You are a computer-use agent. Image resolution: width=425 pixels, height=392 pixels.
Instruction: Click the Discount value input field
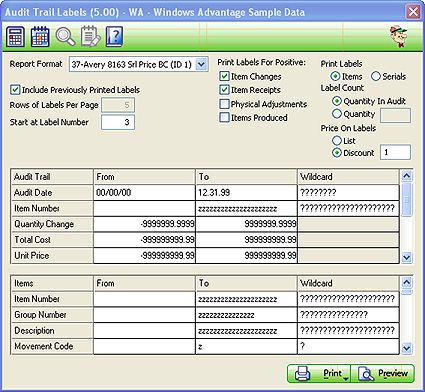tap(395, 152)
